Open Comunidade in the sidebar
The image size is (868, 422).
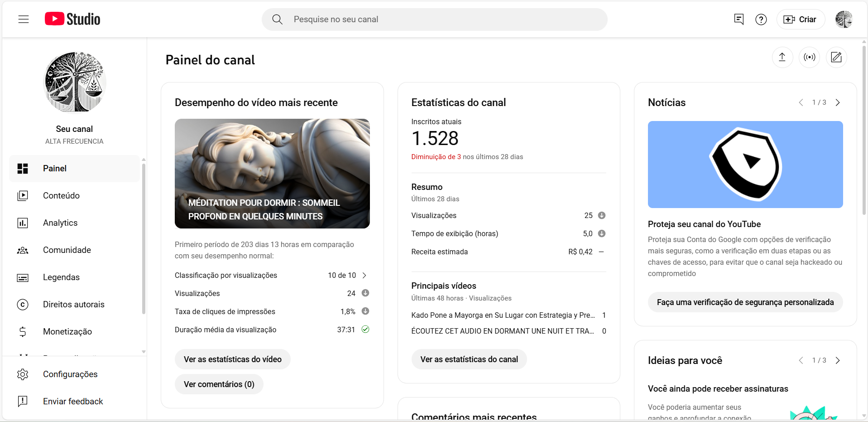pyautogui.click(x=75, y=250)
